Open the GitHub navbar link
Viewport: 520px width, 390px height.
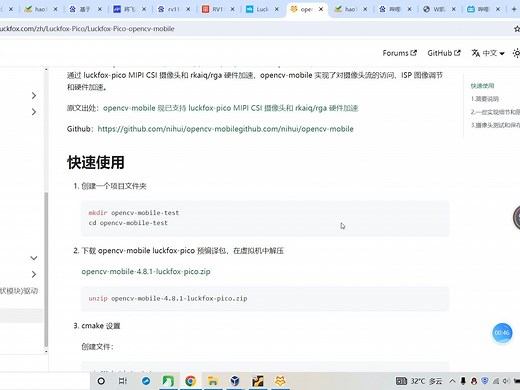pos(444,53)
